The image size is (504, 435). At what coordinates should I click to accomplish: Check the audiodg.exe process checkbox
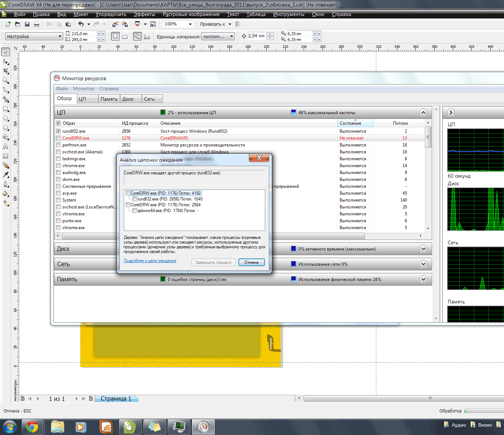(x=58, y=172)
